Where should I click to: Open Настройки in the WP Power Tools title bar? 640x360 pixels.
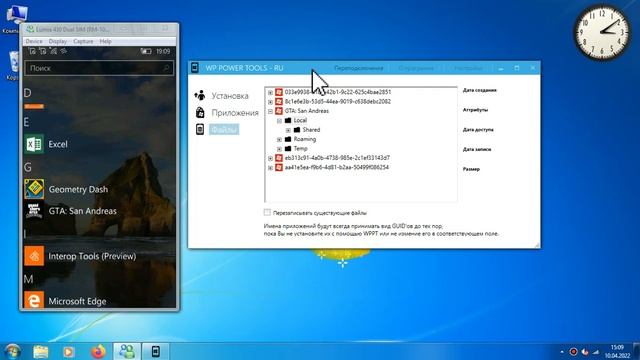[468, 68]
